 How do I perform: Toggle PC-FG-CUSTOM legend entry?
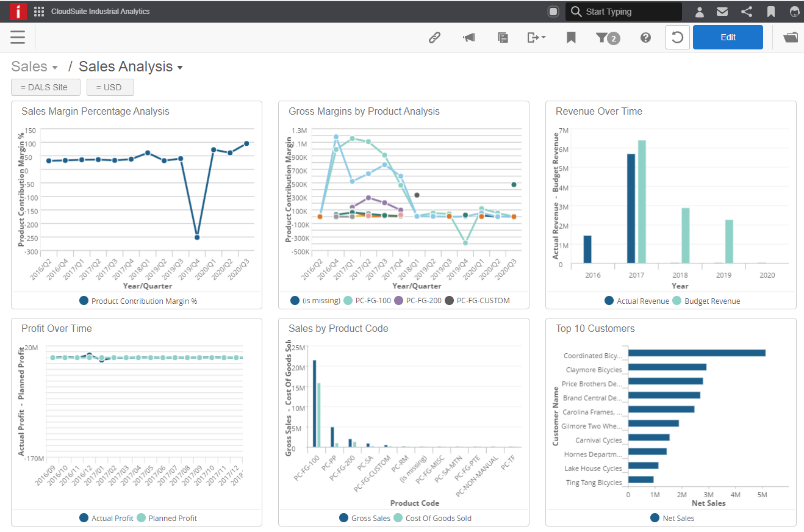[x=478, y=301]
